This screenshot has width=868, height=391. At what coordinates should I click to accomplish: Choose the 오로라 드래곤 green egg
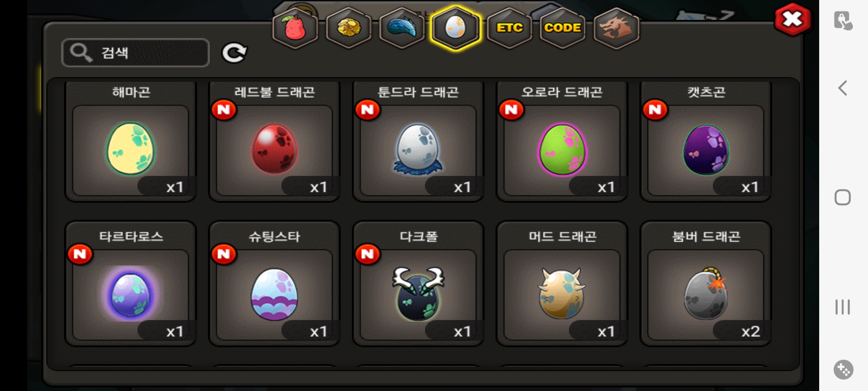[x=562, y=142]
